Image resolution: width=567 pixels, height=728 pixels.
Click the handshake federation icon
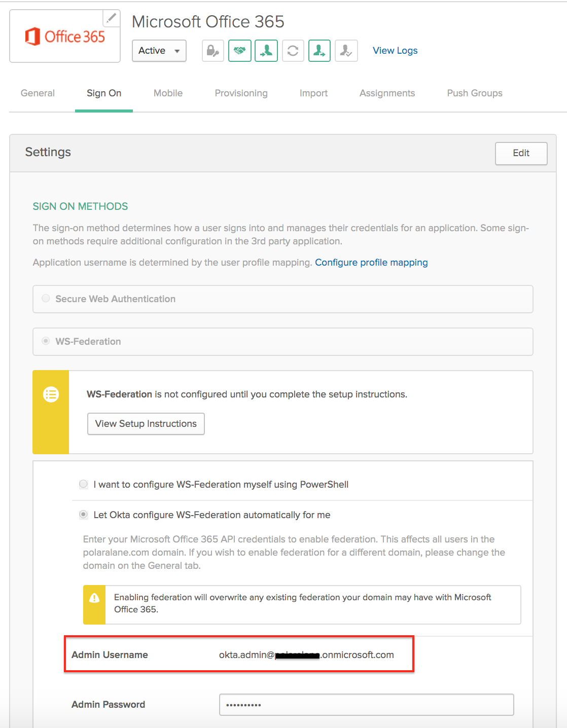pos(240,51)
